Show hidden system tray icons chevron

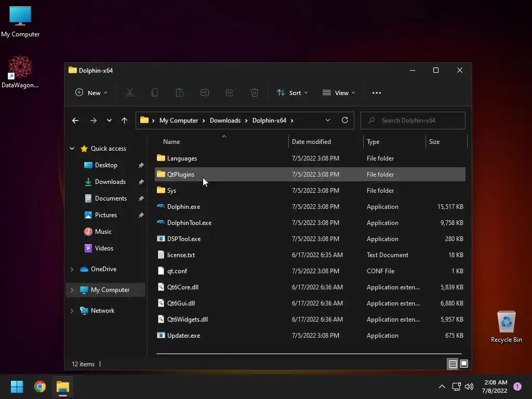[x=442, y=387]
